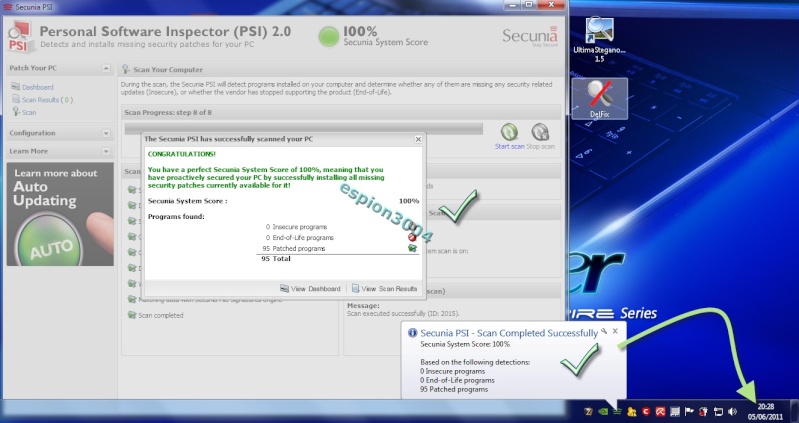Click the Start scan icon
This screenshot has width=799, height=423.
(x=509, y=132)
